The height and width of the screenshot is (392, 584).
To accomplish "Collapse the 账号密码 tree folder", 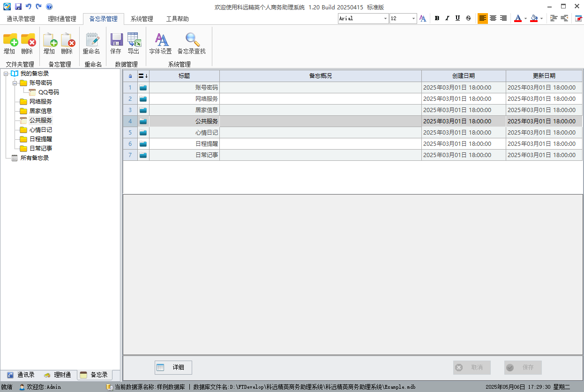I will (x=15, y=83).
